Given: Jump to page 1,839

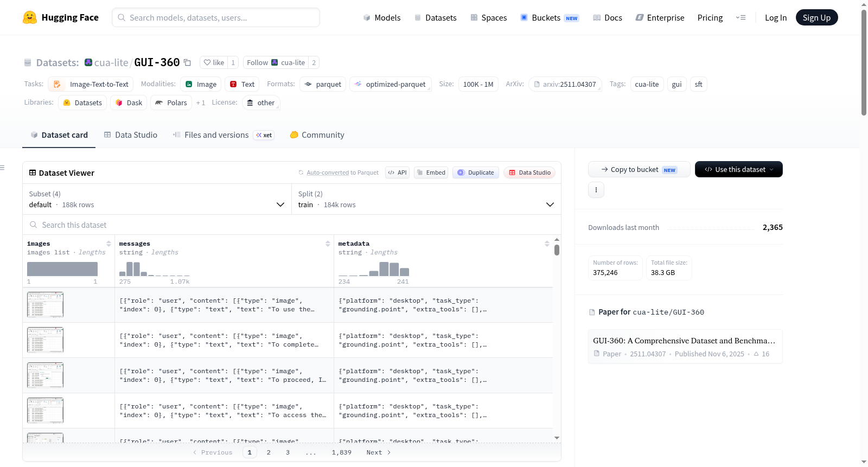Looking at the screenshot, I should 342,452.
